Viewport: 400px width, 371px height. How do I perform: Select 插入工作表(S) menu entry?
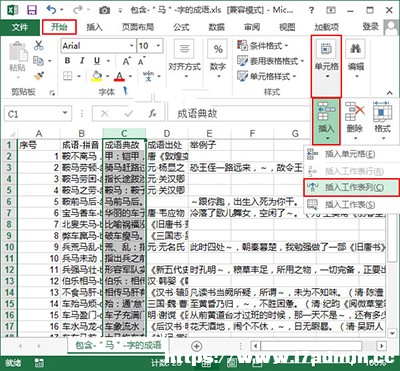[351, 204]
